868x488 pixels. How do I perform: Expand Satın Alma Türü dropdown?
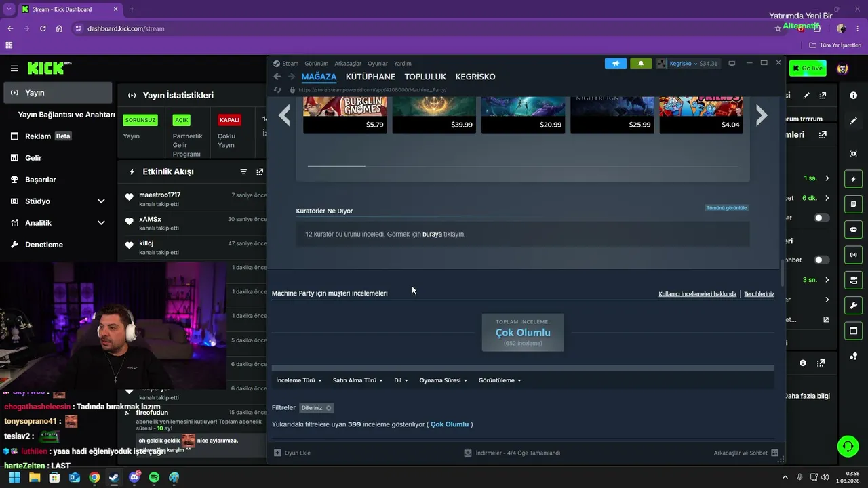click(x=358, y=380)
